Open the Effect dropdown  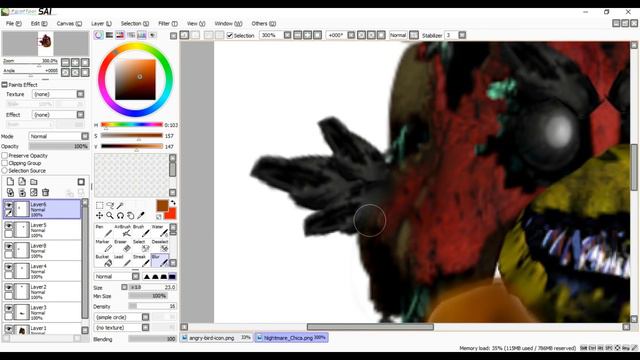point(80,115)
